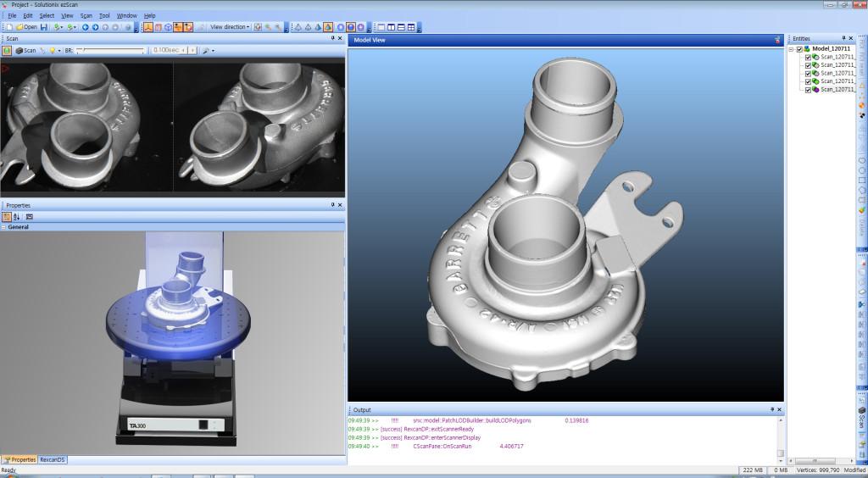The height and width of the screenshot is (478, 868).
Task: Open the View direction dropdown
Action: pos(230,27)
